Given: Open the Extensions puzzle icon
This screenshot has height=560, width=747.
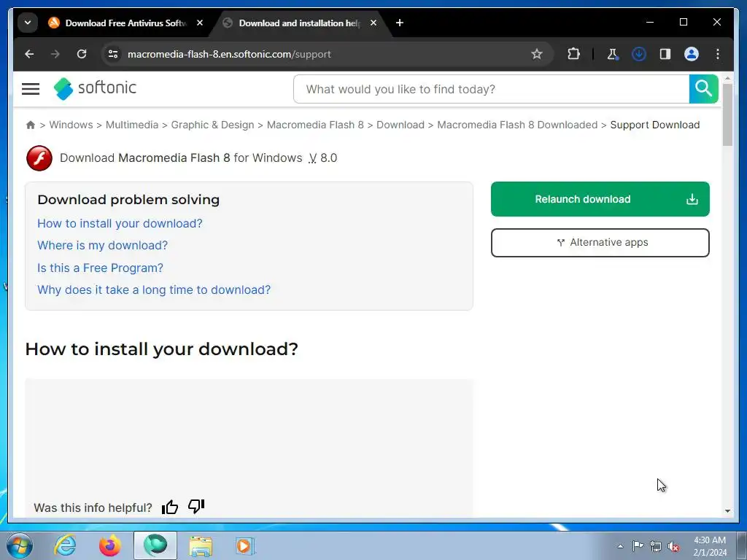Looking at the screenshot, I should (573, 54).
